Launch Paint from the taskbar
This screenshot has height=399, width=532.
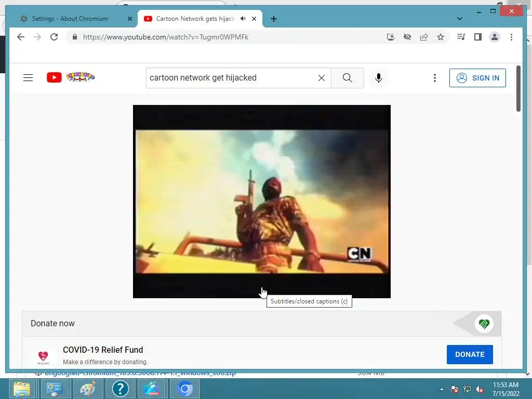point(87,389)
